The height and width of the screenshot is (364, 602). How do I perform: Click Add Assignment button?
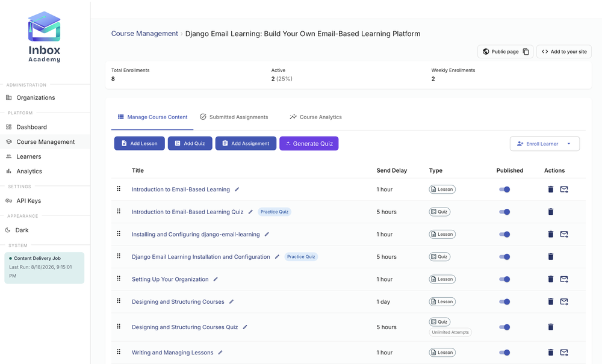tap(246, 143)
